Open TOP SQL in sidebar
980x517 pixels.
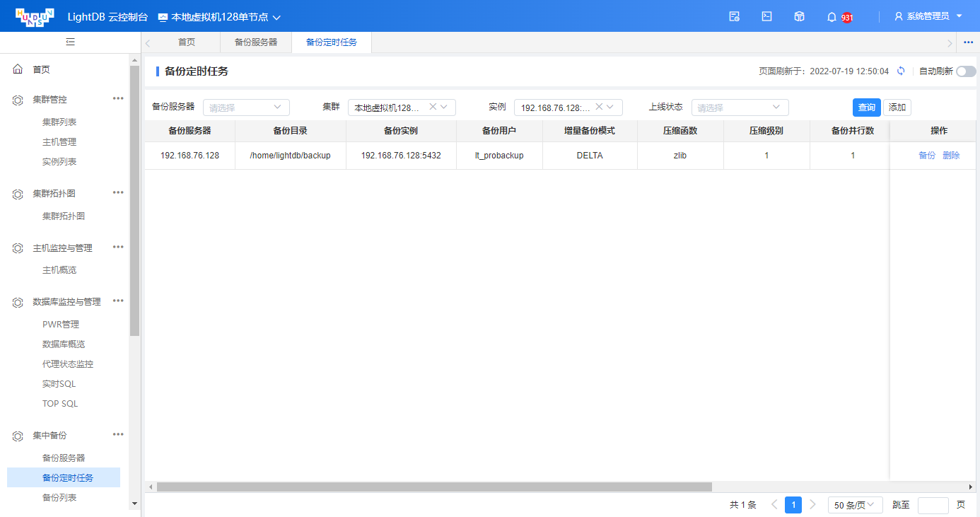point(60,404)
